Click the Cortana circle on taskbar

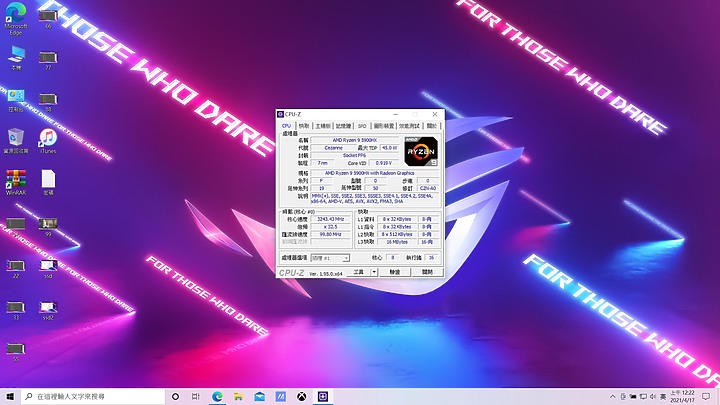[175, 396]
